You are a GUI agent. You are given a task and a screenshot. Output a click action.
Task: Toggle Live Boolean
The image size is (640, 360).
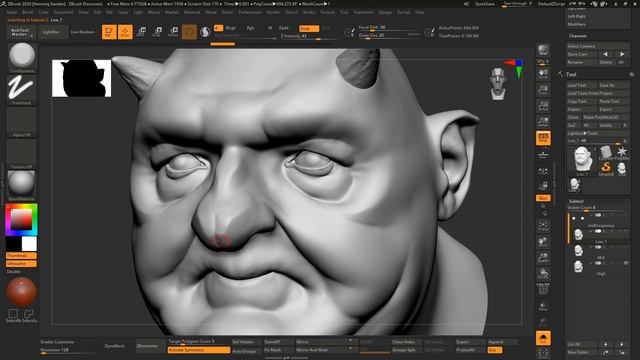[x=82, y=32]
